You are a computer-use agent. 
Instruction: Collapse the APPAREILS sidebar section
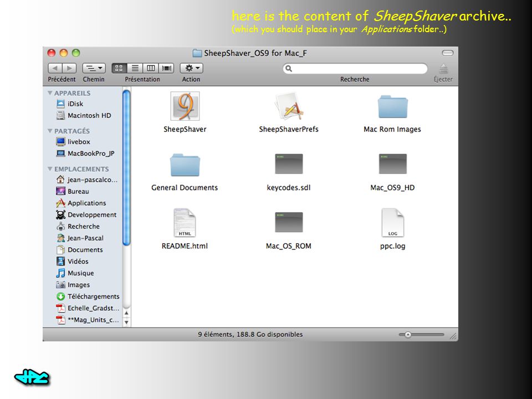click(50, 93)
